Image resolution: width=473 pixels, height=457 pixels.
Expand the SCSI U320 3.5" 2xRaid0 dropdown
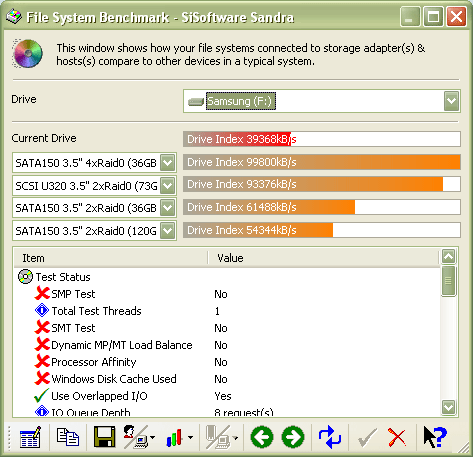pos(168,186)
